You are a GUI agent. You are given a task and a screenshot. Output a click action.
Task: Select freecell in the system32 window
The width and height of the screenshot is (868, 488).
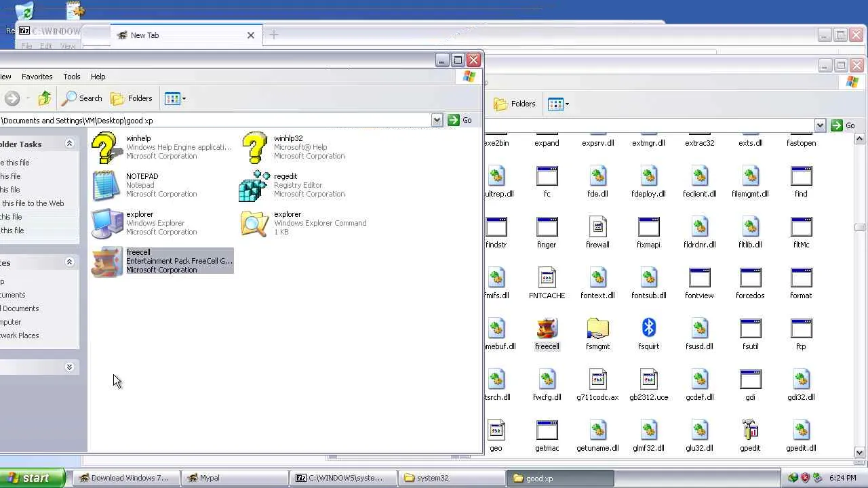(547, 335)
